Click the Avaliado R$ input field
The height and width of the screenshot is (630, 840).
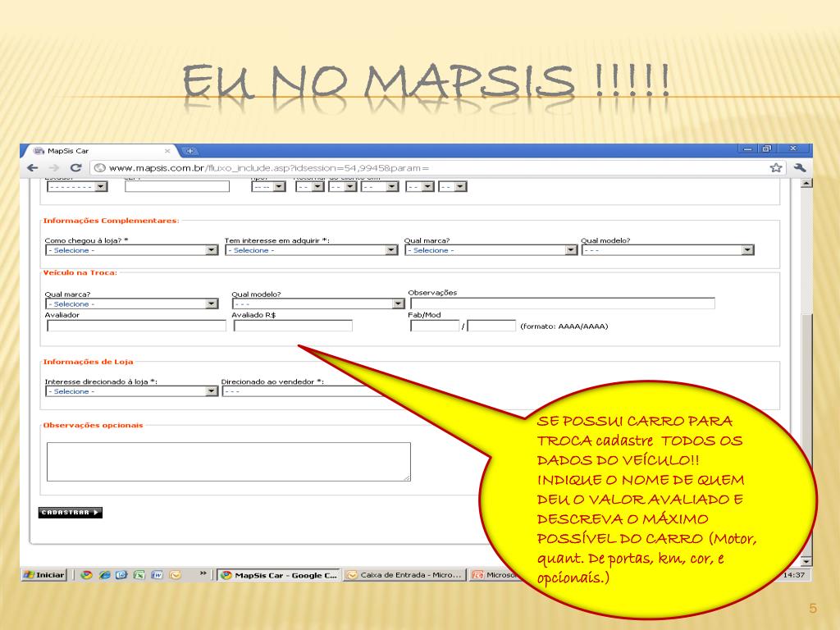click(293, 326)
